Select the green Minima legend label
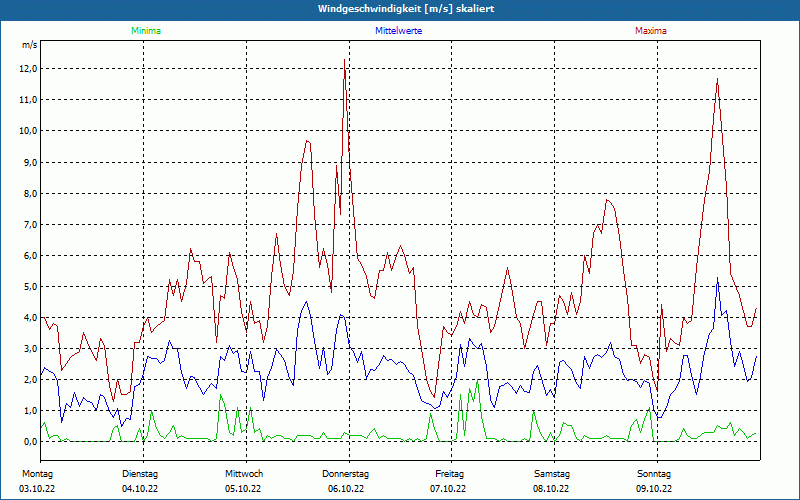The image size is (800, 500). click(146, 31)
